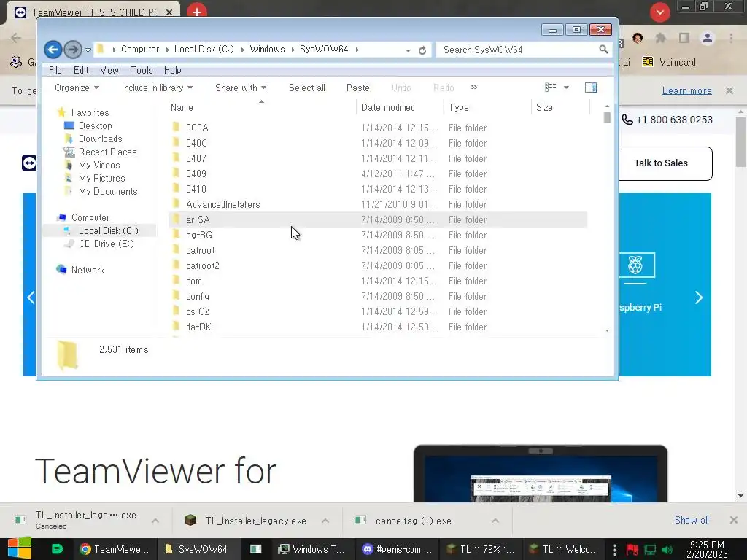Sort by Date modified column header
The image size is (747, 560).
388,108
